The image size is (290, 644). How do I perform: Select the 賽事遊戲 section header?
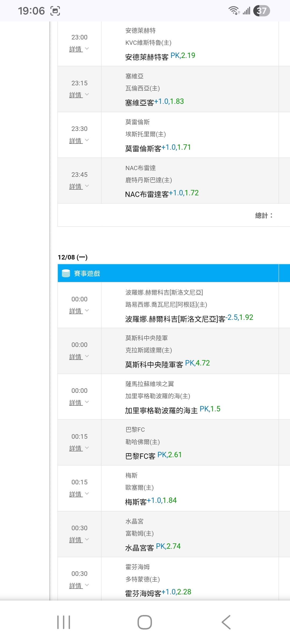pos(87,273)
